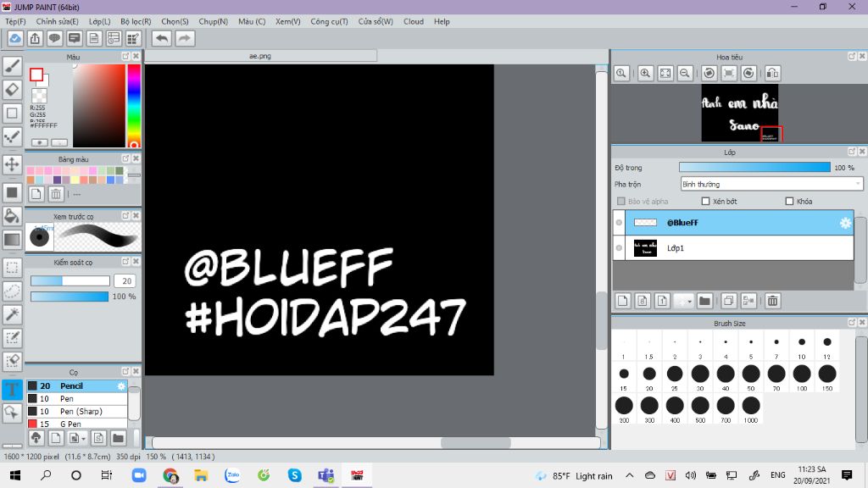Click the speech bubble icon in top toolbar
868x488 pixels.
coord(54,38)
